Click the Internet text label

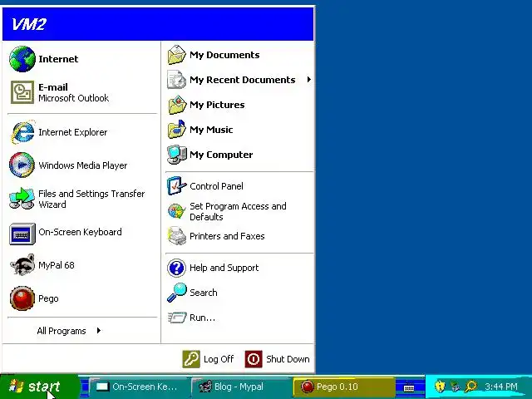click(x=58, y=59)
